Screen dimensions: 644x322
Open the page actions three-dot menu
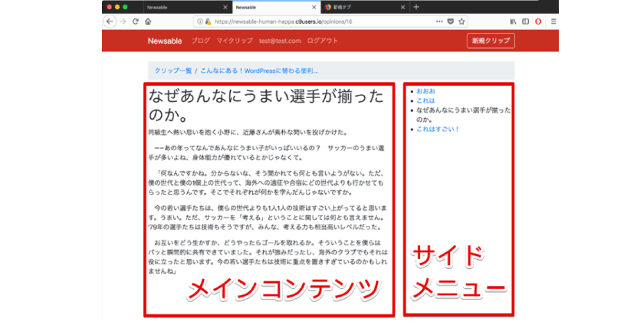tap(440, 21)
